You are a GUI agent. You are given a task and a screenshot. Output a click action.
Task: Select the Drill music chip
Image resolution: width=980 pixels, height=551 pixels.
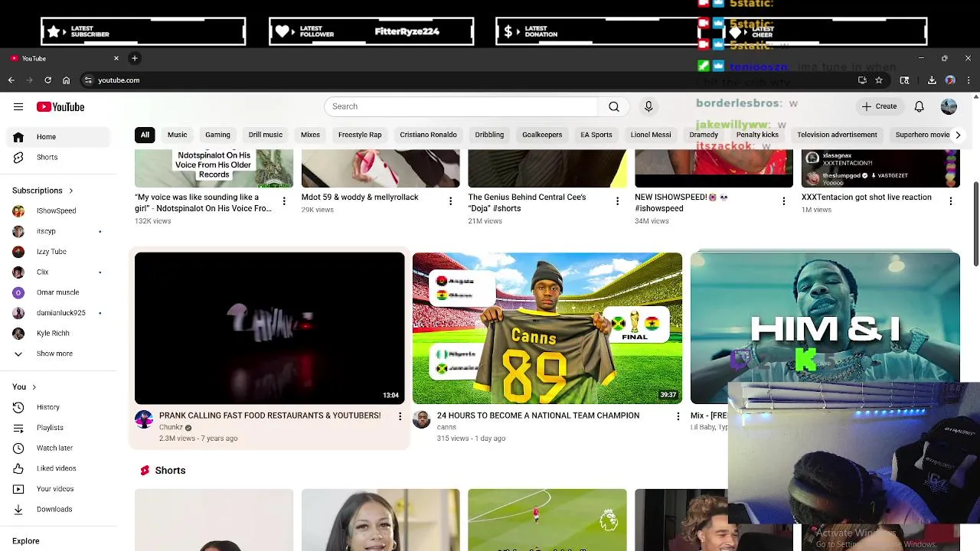(x=266, y=135)
